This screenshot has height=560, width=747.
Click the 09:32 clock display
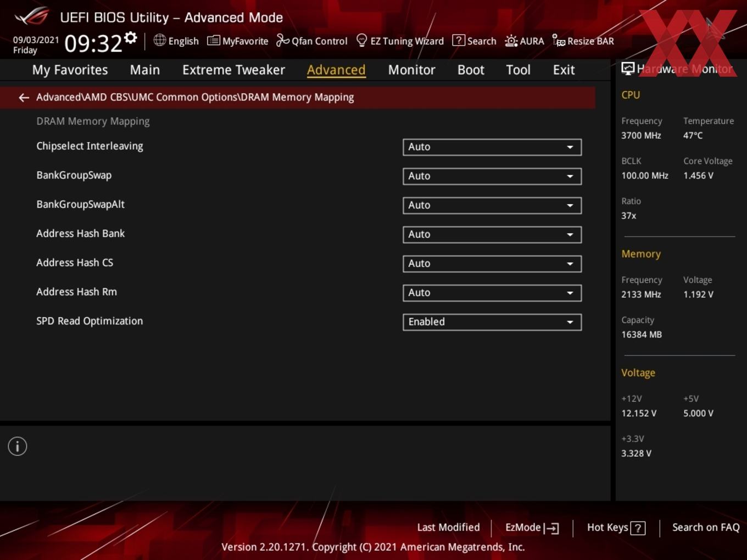(93, 43)
